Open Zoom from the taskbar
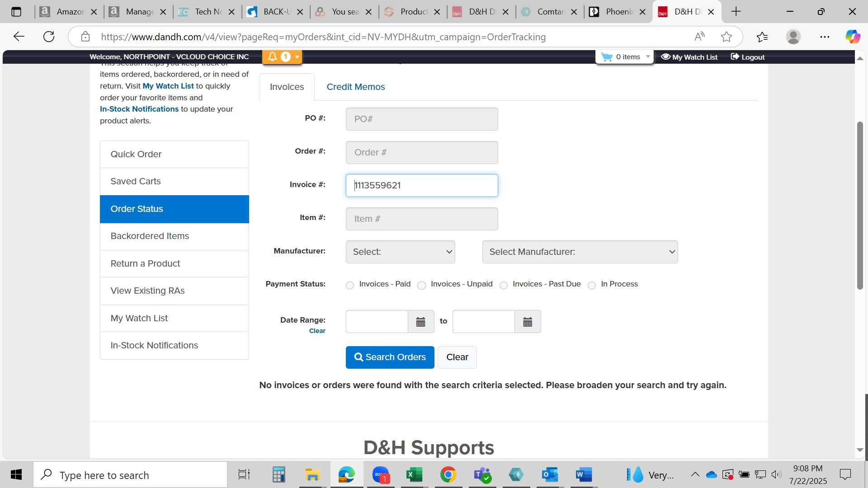 [x=381, y=475]
